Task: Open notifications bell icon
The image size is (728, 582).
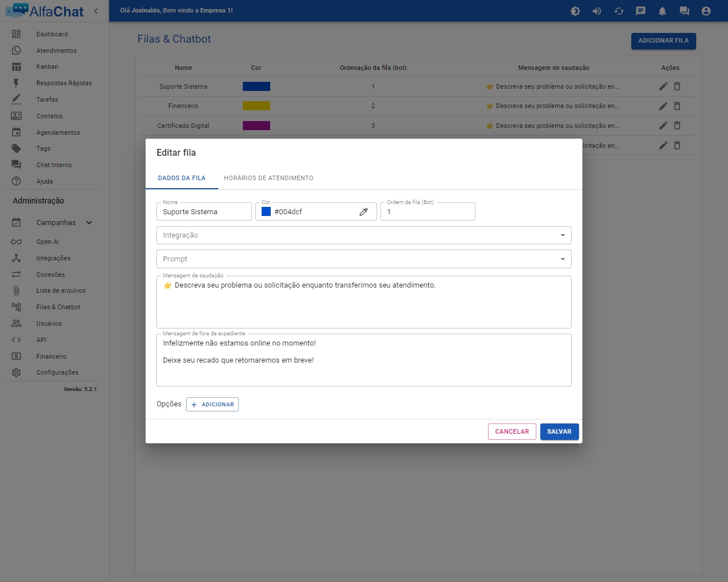Action: pos(662,11)
